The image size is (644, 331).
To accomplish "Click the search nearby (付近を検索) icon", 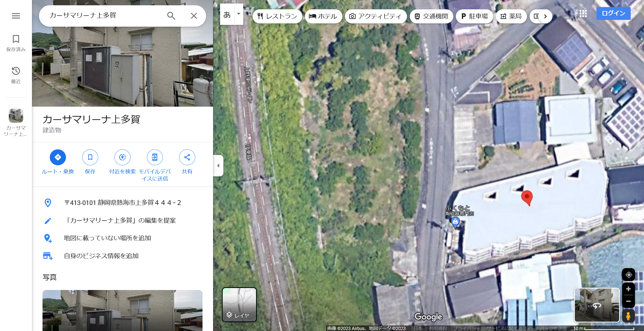I will (x=122, y=157).
